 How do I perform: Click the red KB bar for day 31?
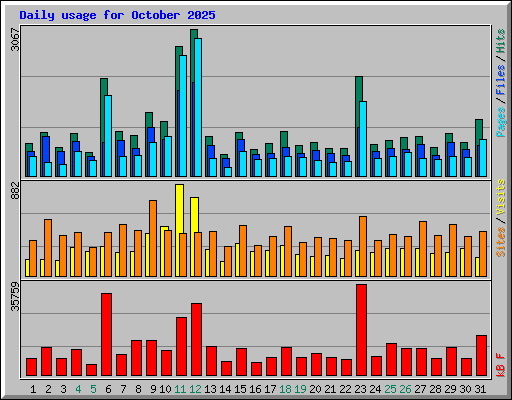point(481,355)
